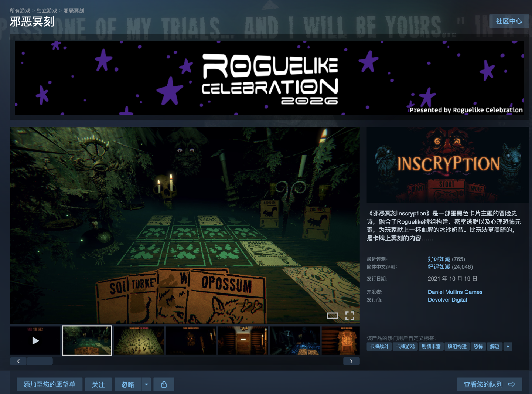
Task: Open the 邪恶冥刻 breadcrumb link
Action: [x=74, y=11]
